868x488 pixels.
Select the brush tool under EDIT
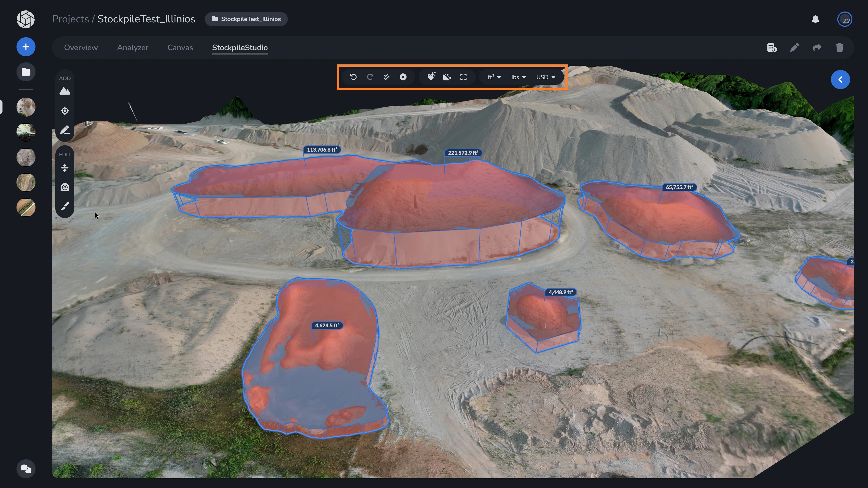(x=65, y=206)
